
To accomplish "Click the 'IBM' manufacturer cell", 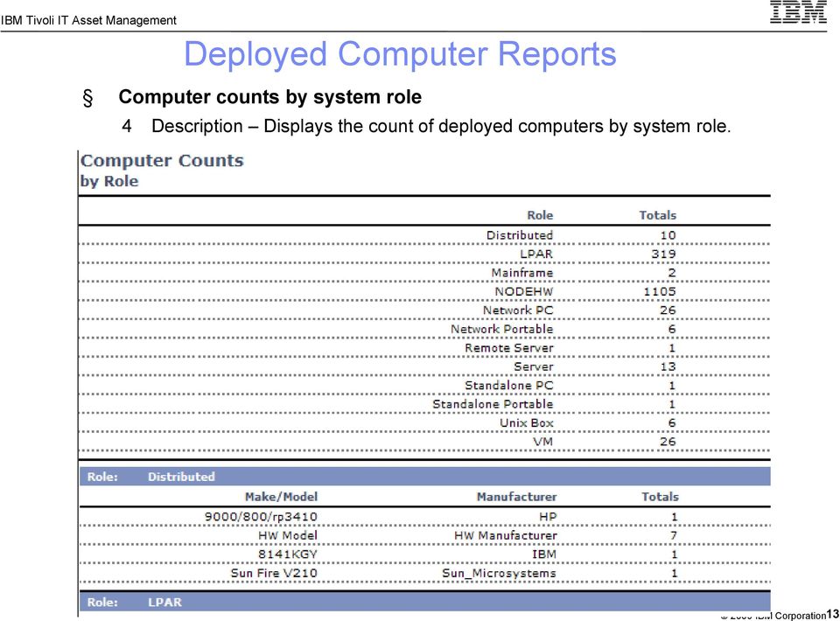I will [x=544, y=555].
